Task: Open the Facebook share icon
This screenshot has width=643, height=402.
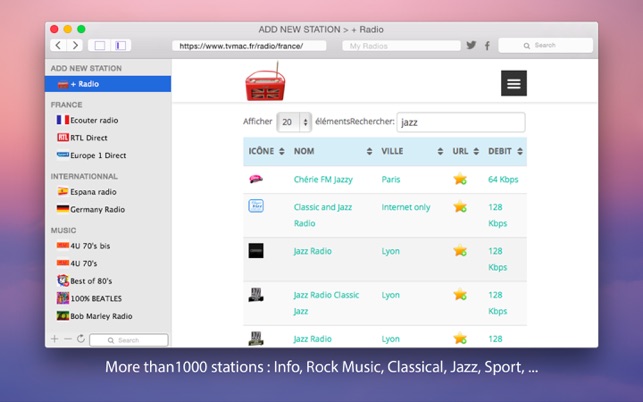Action: point(487,46)
